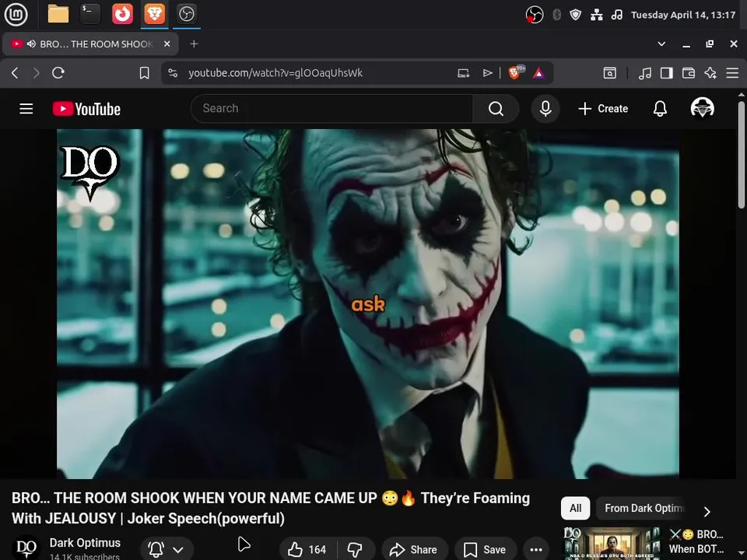Viewport: 747px width, 560px height.
Task: Go to the YouTube home logo
Action: [x=86, y=109]
